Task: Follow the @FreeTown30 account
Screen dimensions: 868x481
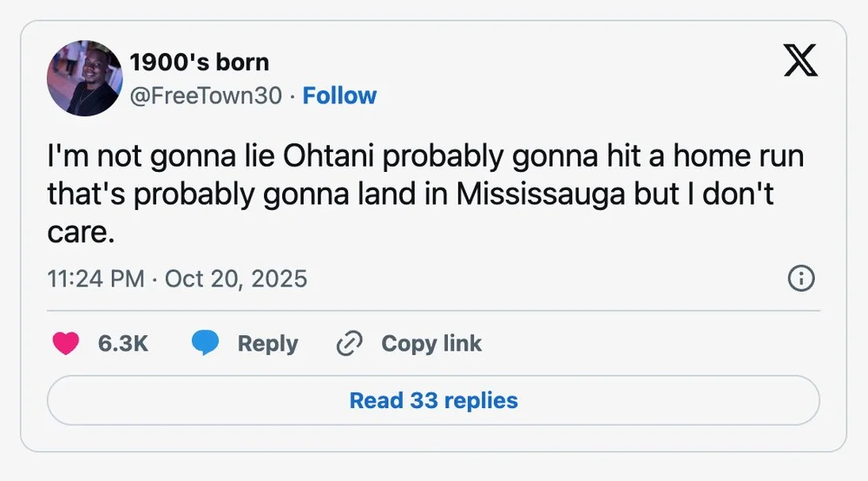Action: [339, 96]
